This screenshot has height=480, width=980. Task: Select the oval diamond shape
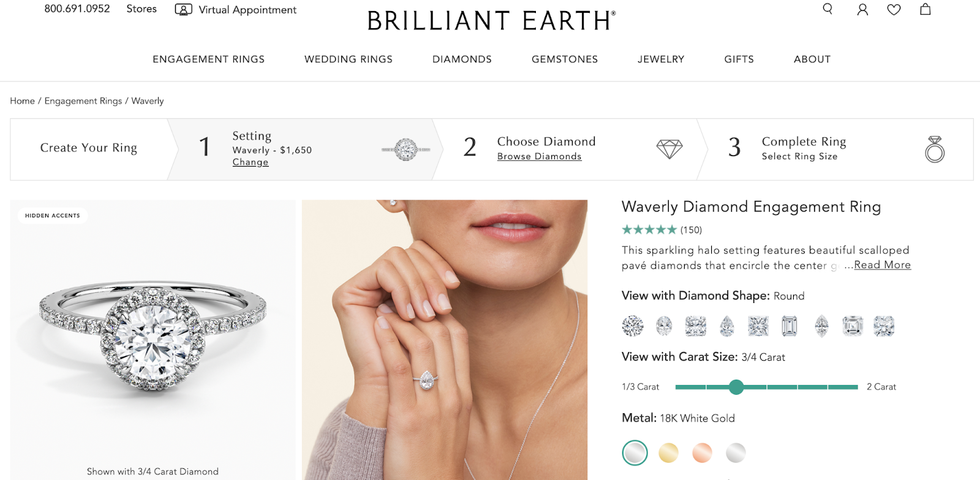[664, 326]
